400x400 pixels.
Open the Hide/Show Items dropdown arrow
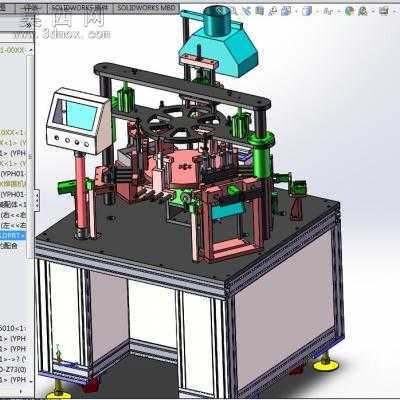click(339, 12)
